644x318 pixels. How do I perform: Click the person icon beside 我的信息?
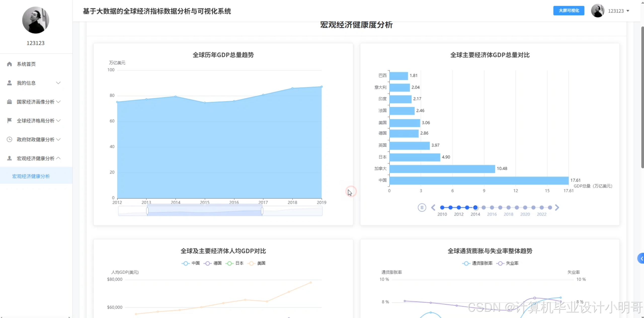(x=10, y=83)
